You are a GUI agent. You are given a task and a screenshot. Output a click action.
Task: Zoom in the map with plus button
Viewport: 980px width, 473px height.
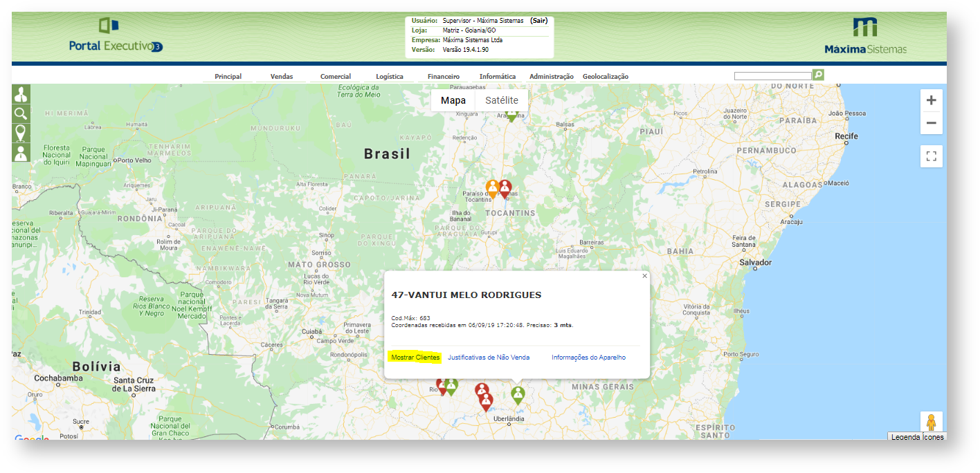click(932, 100)
